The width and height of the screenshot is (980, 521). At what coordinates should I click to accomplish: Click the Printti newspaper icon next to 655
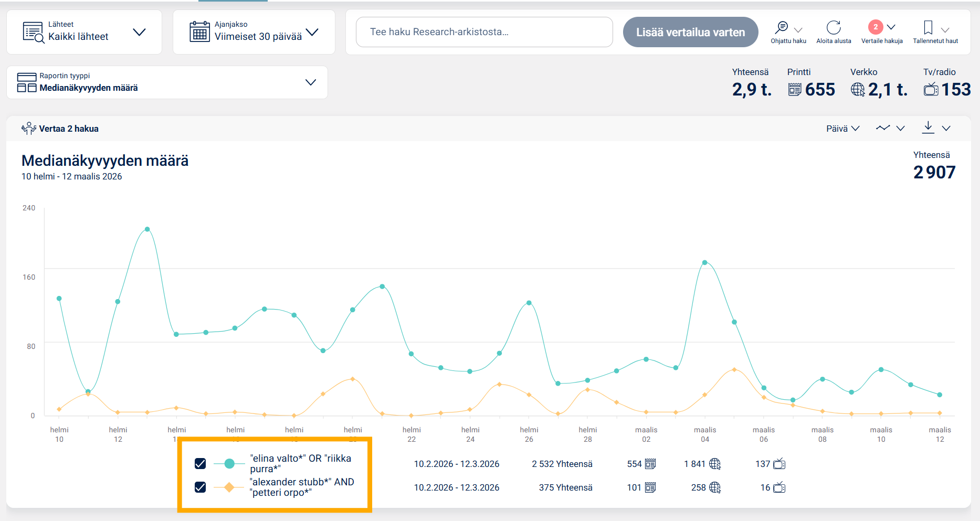click(795, 90)
